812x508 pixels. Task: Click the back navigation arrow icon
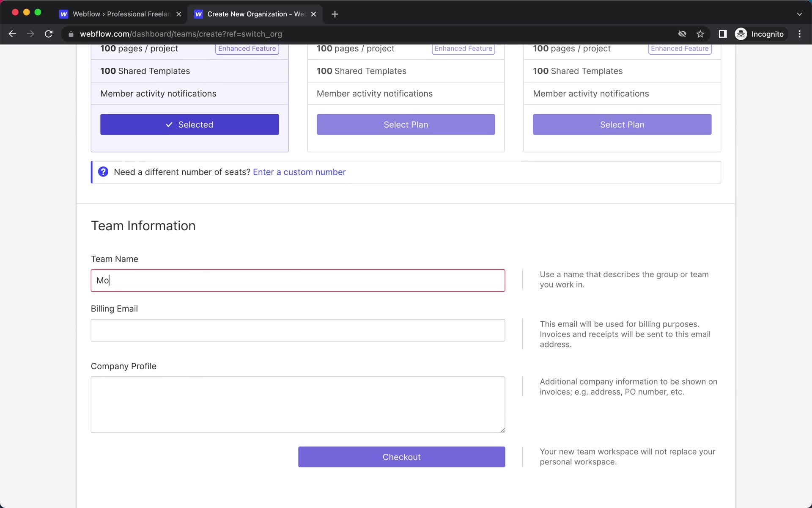12,33
